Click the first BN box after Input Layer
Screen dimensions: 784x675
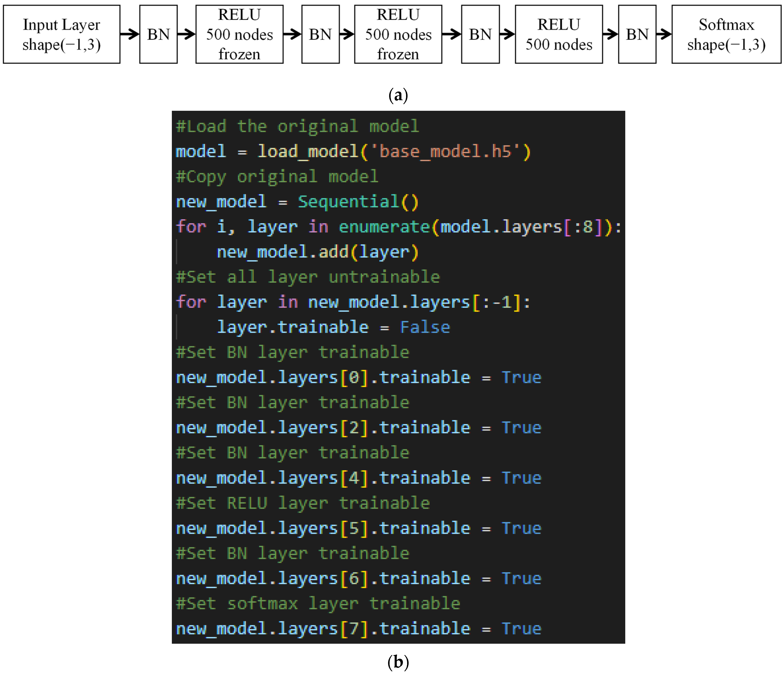pos(158,34)
